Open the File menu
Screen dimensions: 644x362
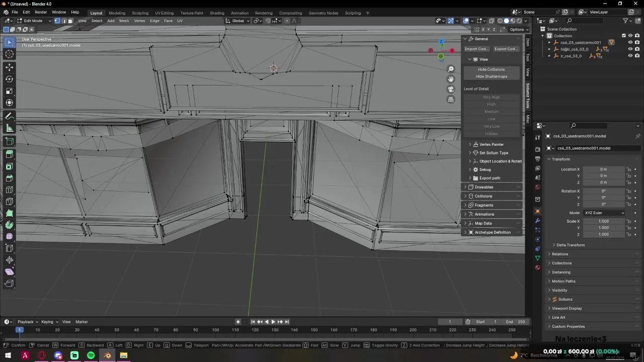coord(15,12)
